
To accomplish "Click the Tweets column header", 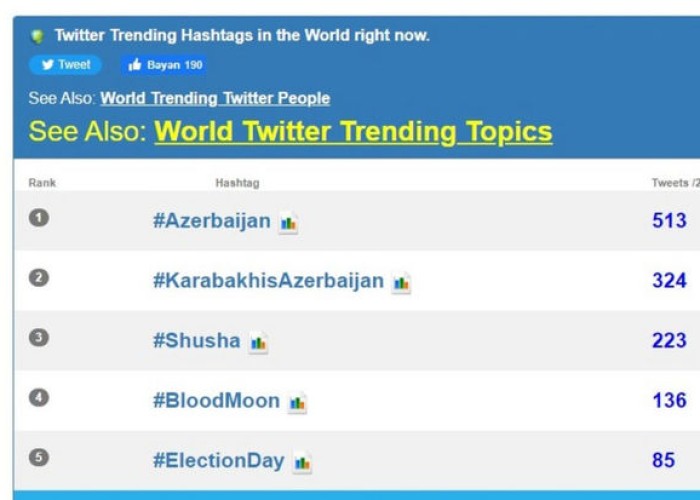I will click(672, 183).
